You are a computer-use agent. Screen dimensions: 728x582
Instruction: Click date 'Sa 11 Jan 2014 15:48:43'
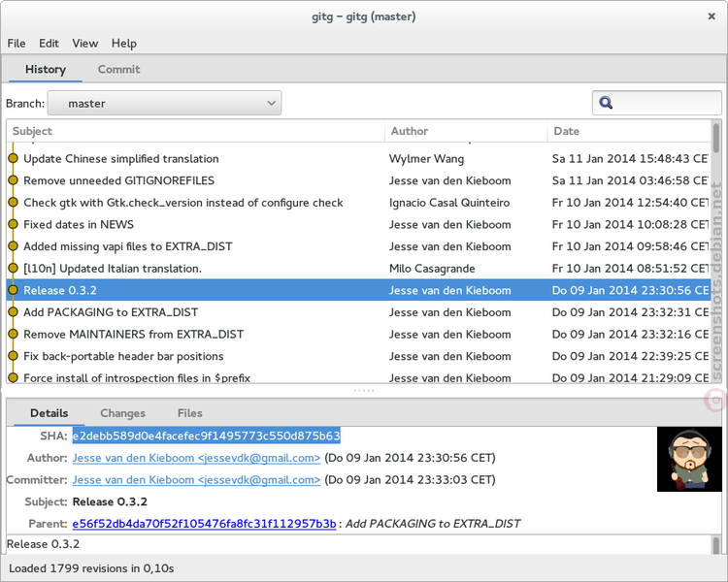(x=630, y=159)
